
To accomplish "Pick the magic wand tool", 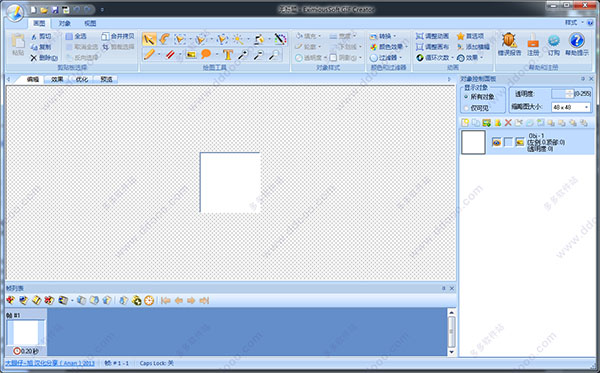I will coord(238,39).
